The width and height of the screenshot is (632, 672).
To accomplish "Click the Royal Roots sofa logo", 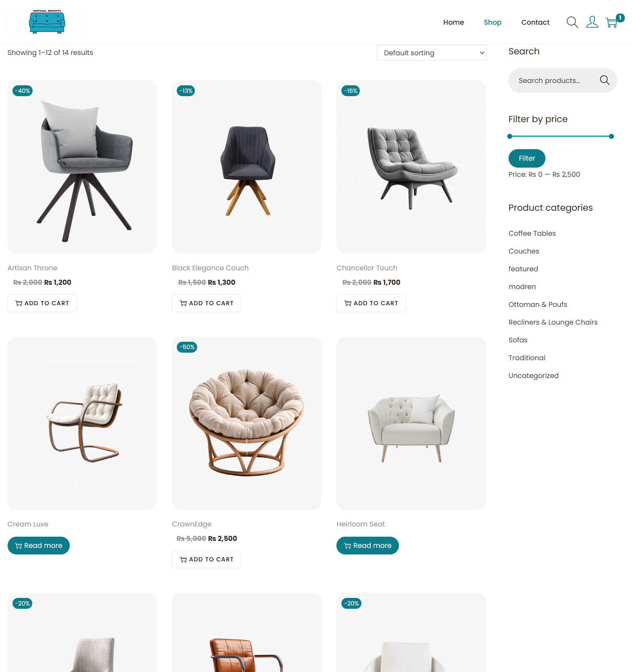I will point(47,22).
